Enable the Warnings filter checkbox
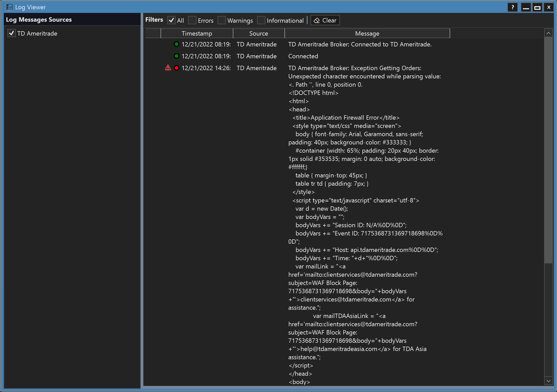557x392 pixels. click(222, 20)
